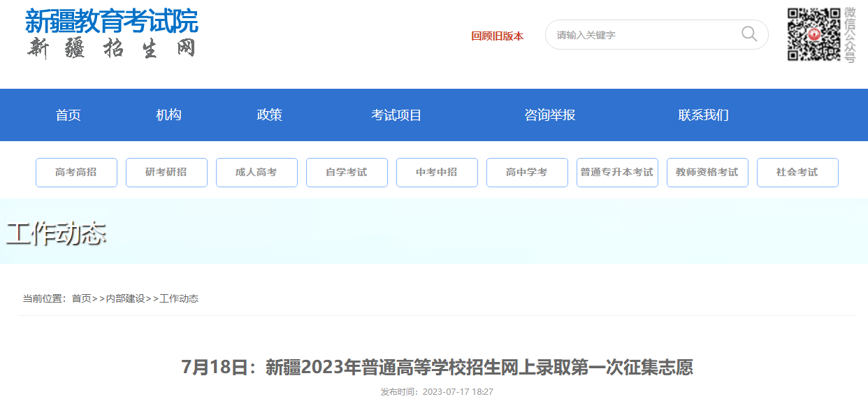The width and height of the screenshot is (868, 406).
Task: Go to 首页 in navigation bar
Action: coord(68,115)
